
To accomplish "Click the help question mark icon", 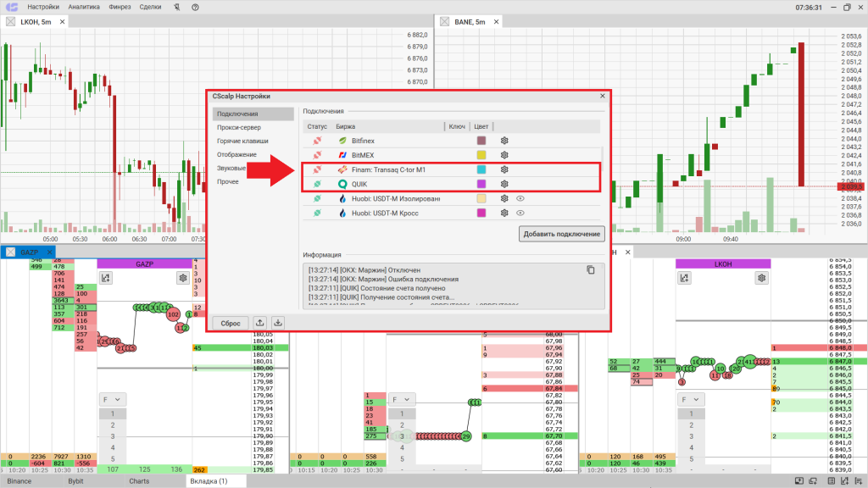I will (197, 7).
